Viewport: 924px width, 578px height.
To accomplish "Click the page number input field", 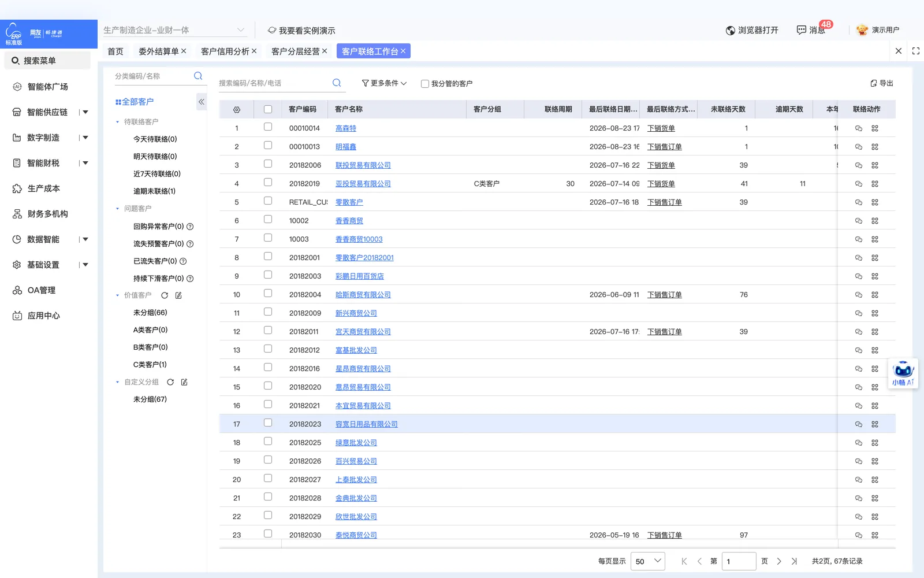I will point(739,561).
